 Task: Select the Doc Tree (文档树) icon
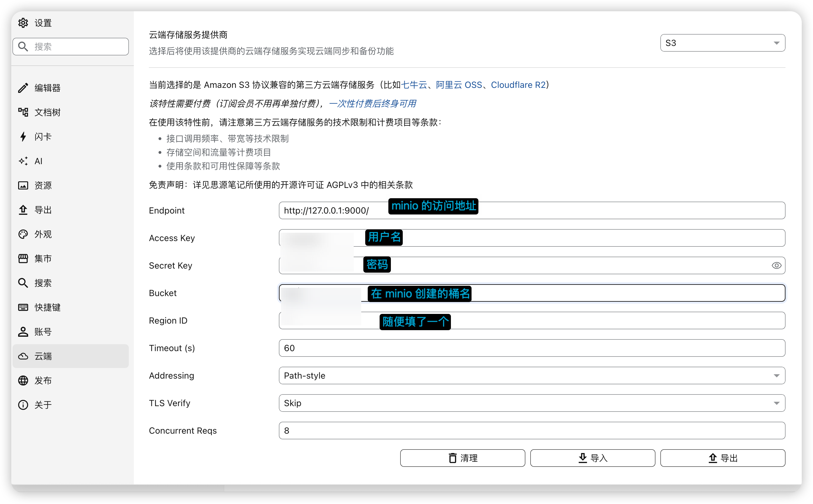click(23, 112)
